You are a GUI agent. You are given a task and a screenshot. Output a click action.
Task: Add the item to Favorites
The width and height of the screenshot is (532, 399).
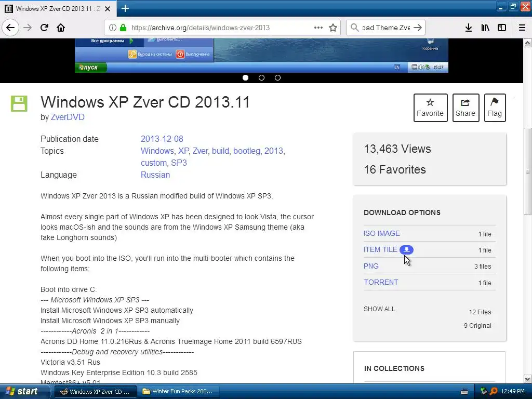[430, 108]
